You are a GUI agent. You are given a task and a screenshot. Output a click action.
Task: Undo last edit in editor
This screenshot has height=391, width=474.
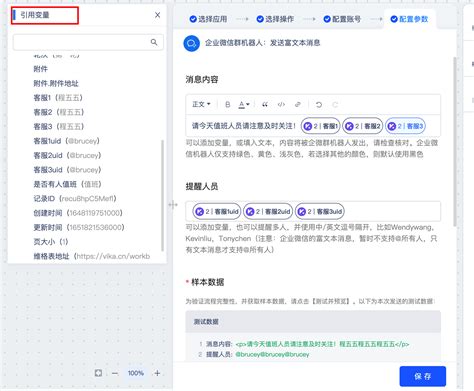pyautogui.click(x=319, y=105)
